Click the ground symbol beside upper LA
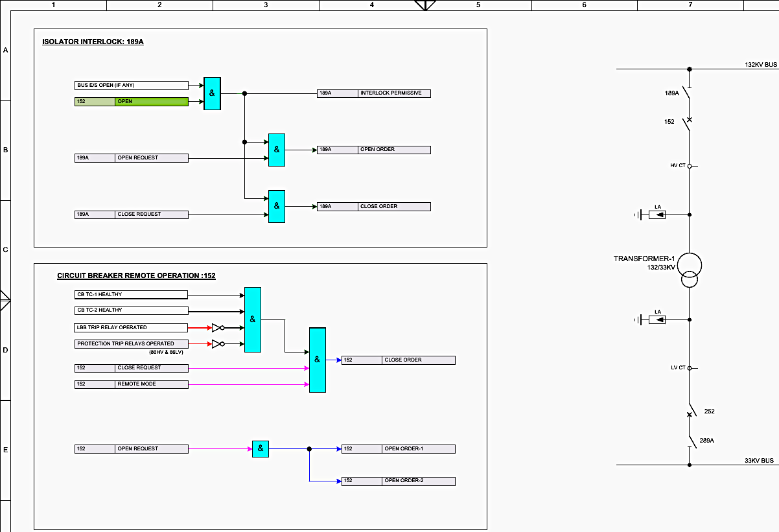This screenshot has width=779, height=532. [x=638, y=214]
